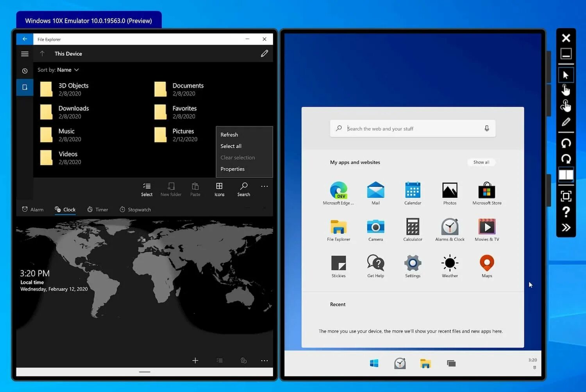586x392 pixels.
Task: Click the New folder toolbar button
Action: pyautogui.click(x=171, y=190)
